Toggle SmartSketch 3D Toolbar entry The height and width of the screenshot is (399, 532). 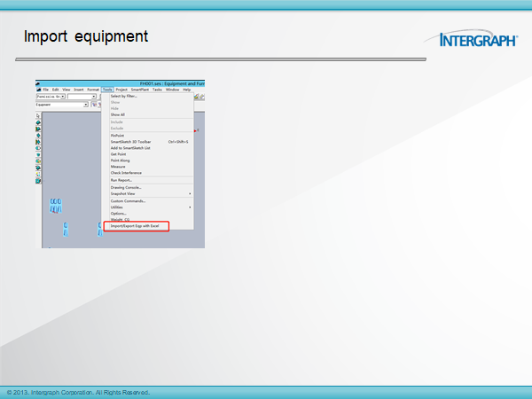click(148, 142)
